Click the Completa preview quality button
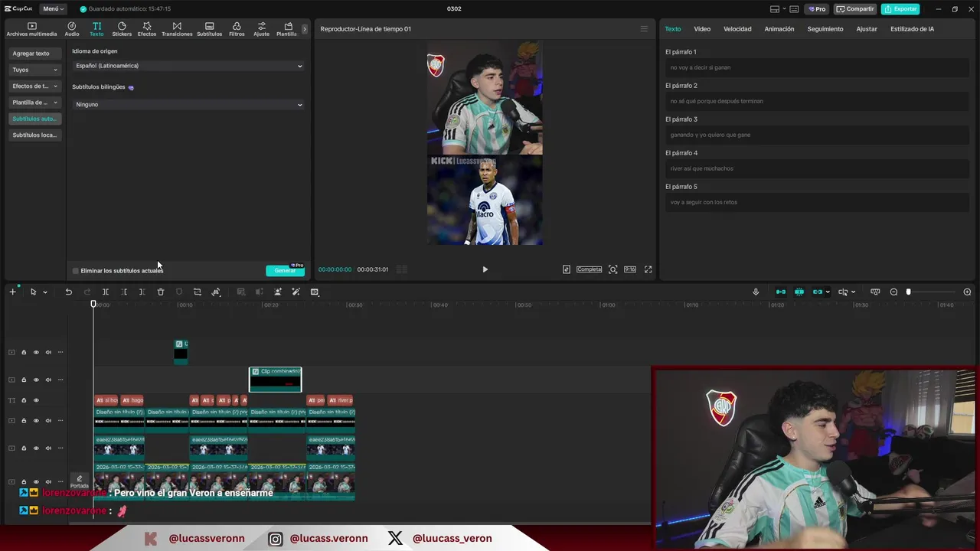Screen dimensions: 980x551 pyautogui.click(x=590, y=269)
